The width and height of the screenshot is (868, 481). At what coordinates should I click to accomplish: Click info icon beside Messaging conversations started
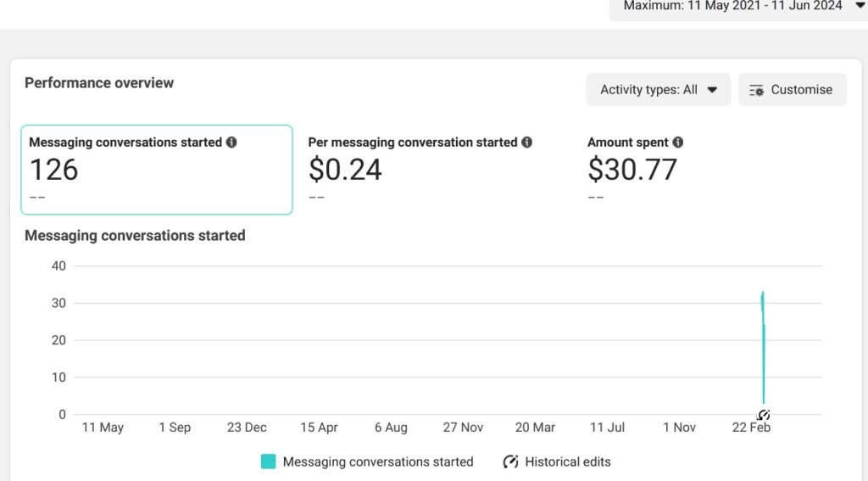point(231,143)
